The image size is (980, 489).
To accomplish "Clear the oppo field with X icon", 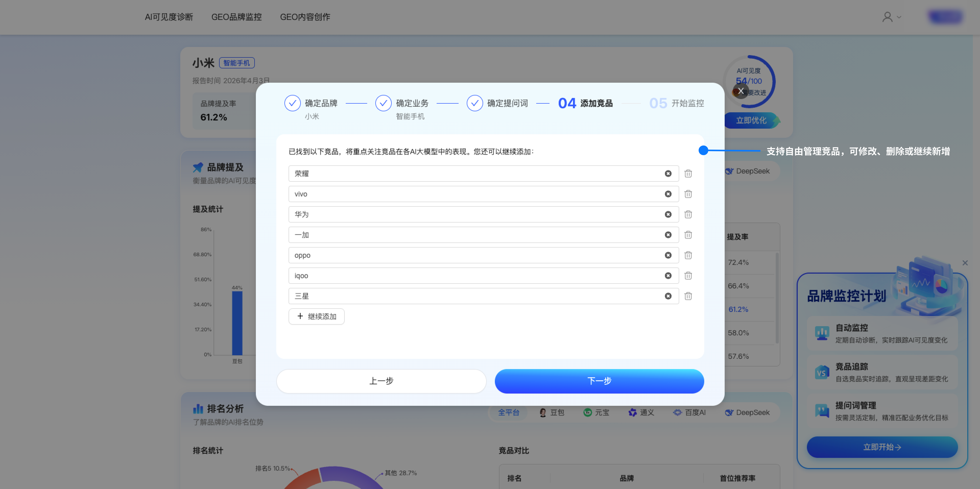I will tap(668, 255).
